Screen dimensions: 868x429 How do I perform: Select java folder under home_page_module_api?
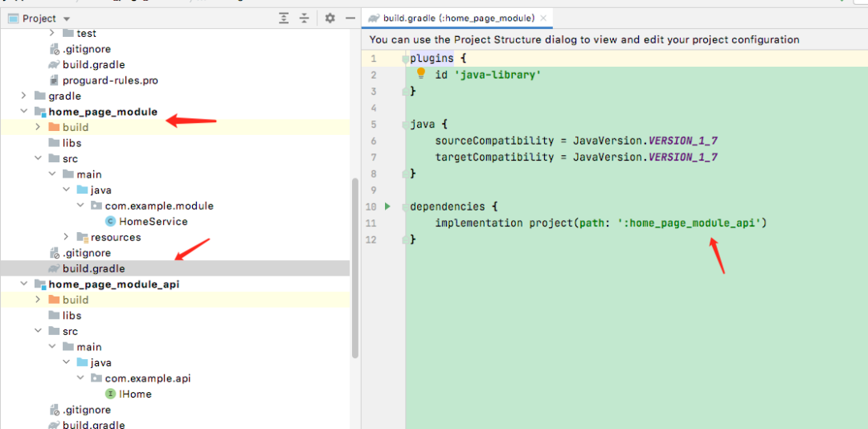click(x=101, y=362)
